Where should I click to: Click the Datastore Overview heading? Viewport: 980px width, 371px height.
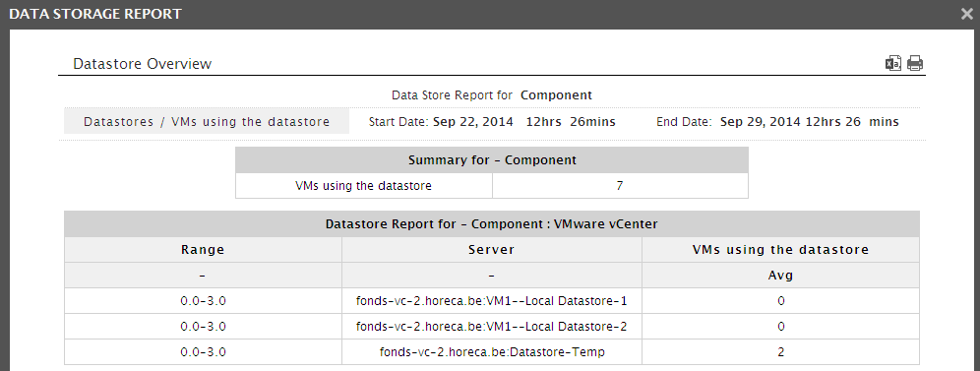click(x=143, y=64)
